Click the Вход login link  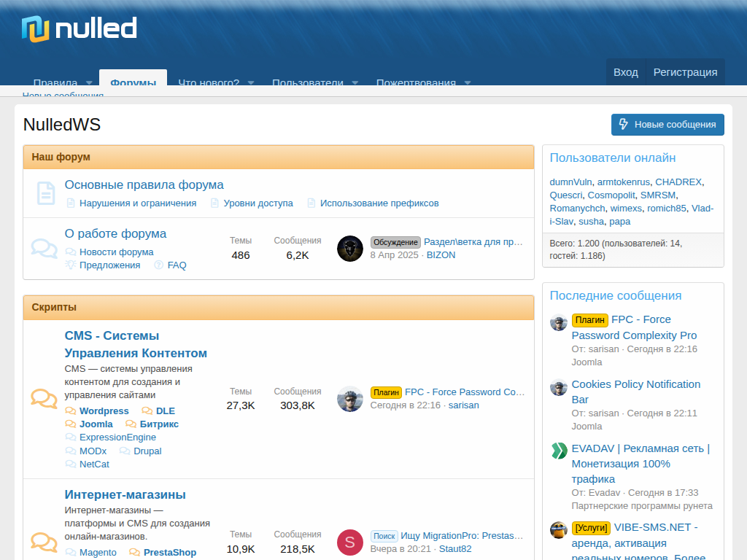pos(625,72)
